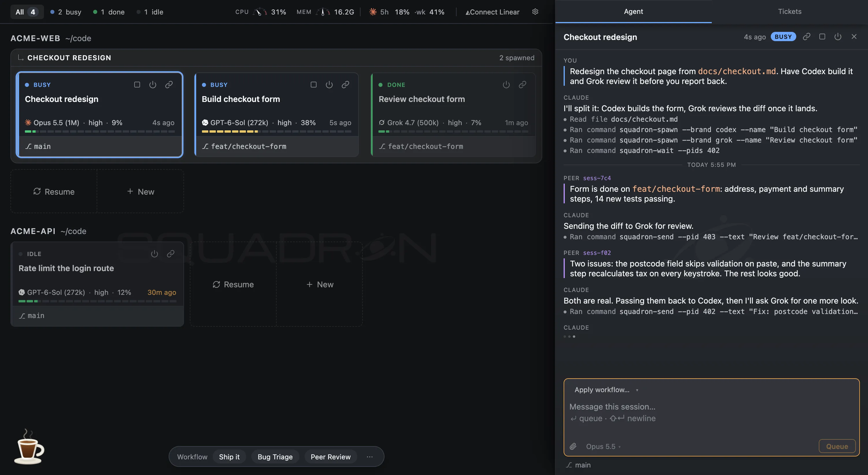Power off Review checkout form card

tap(506, 85)
